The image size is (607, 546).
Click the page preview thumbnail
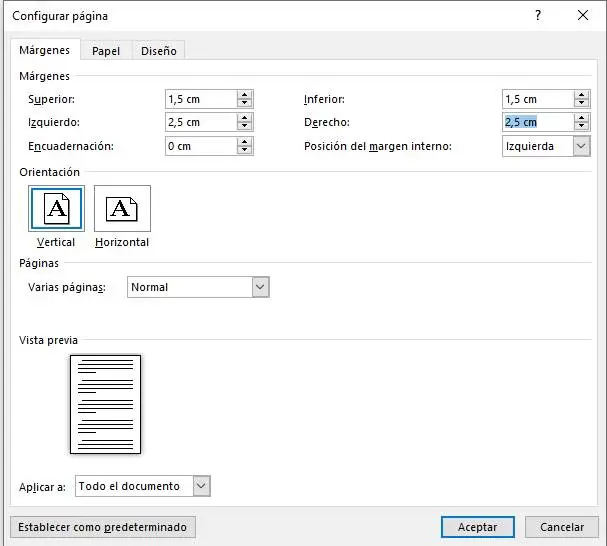pyautogui.click(x=105, y=404)
